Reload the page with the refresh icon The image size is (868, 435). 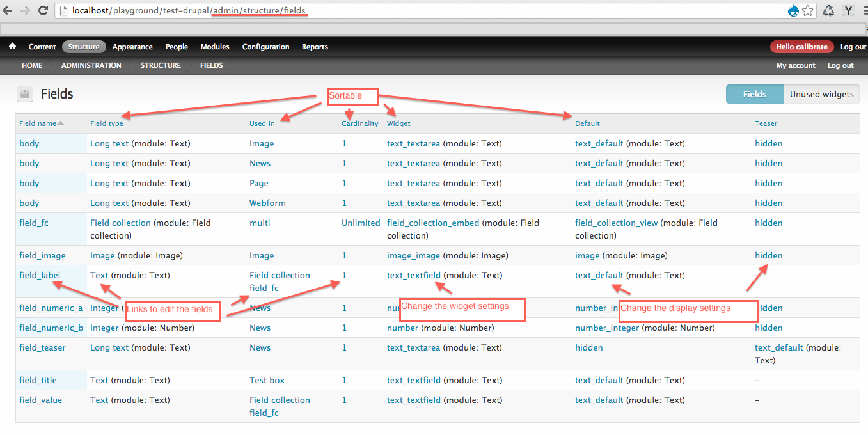42,10
